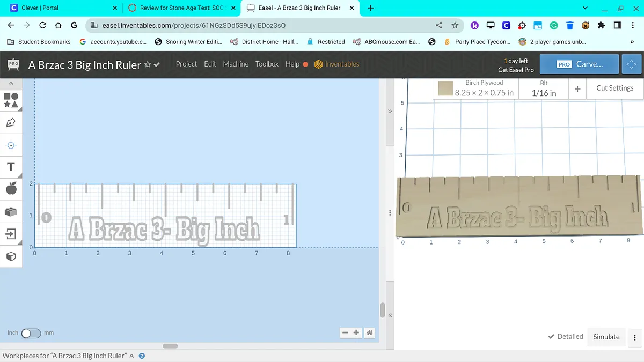
Task: Click the Carve button
Action: pyautogui.click(x=580, y=64)
